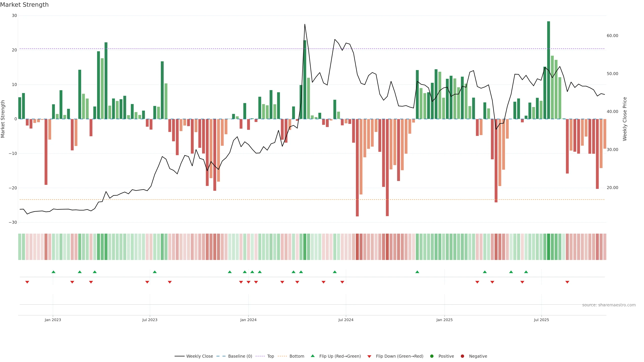Click the Flip Up green triangle legend icon
This screenshot has height=362, width=644.
tap(312, 356)
